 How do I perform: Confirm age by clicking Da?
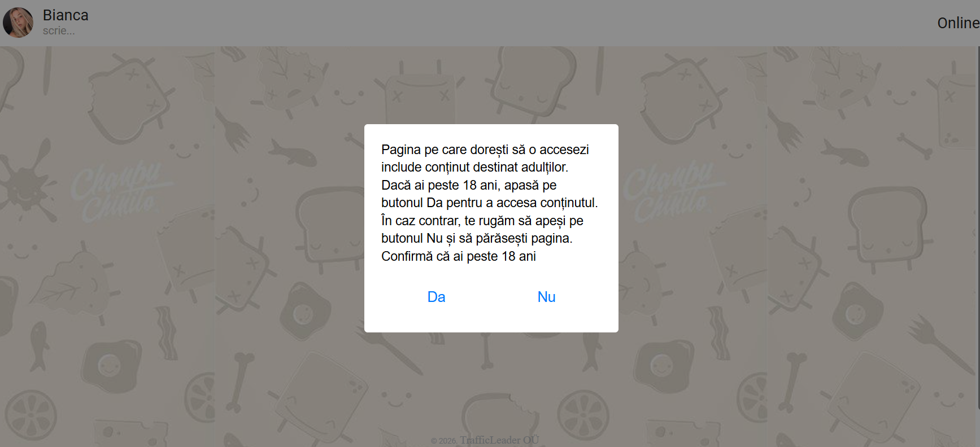436,297
